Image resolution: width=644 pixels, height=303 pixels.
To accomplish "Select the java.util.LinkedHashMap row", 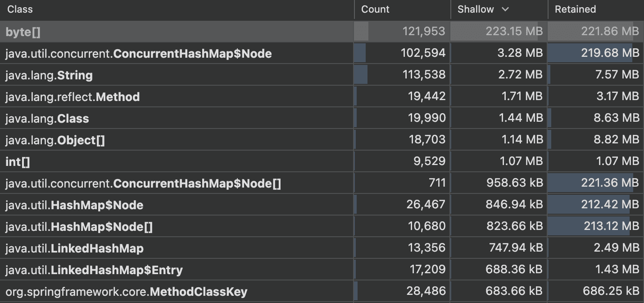I will point(74,248).
